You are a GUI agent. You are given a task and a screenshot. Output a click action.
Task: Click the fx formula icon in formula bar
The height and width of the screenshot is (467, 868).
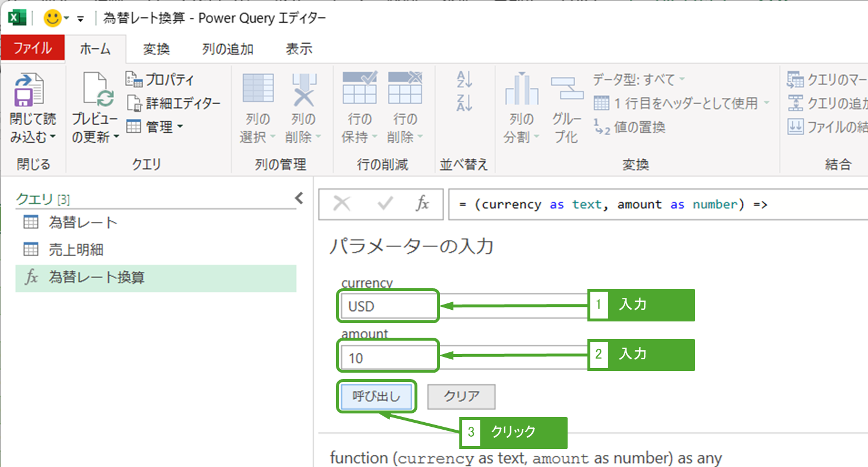coord(422,204)
